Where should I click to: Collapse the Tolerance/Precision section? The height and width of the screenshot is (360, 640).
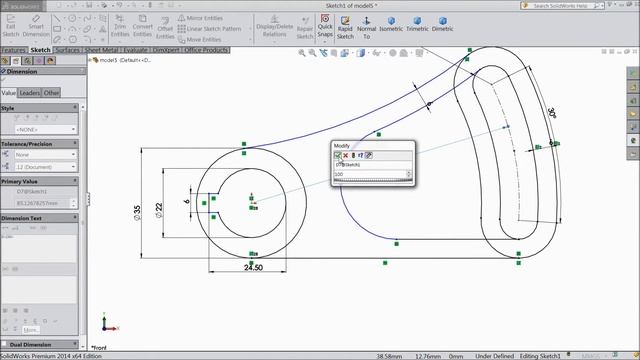tap(75, 143)
